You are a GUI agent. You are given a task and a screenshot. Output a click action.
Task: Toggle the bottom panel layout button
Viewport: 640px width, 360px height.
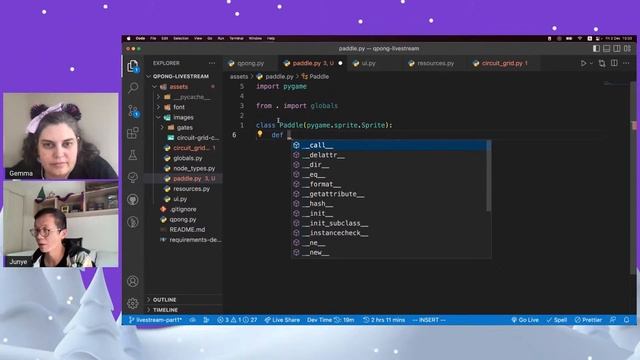607,49
